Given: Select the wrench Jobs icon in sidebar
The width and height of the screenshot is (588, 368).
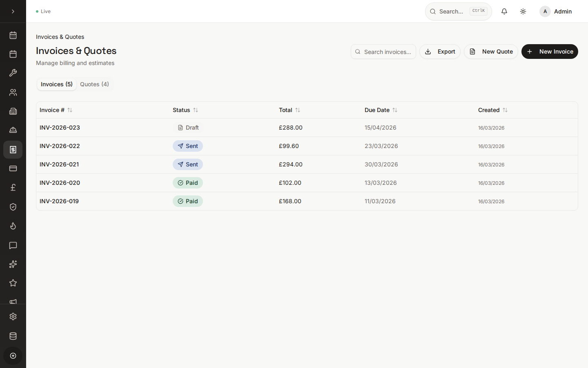Looking at the screenshot, I should coord(13,73).
